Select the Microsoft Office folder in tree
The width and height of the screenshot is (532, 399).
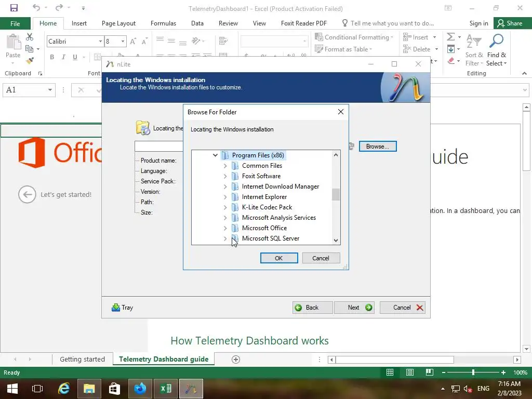(264, 228)
